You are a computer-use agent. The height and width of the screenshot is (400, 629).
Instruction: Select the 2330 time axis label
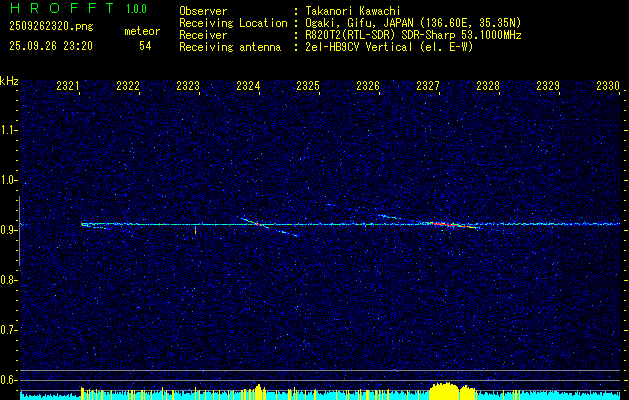tap(607, 87)
